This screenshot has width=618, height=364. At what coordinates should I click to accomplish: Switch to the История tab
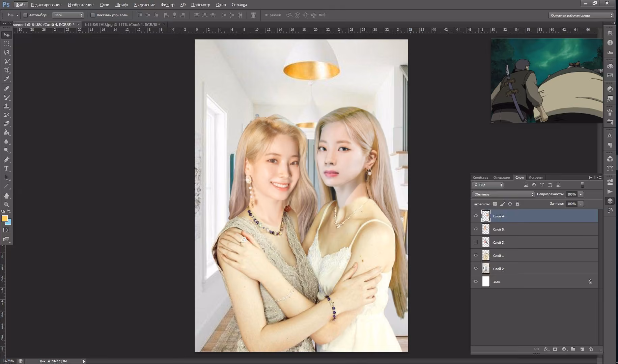[x=535, y=178]
